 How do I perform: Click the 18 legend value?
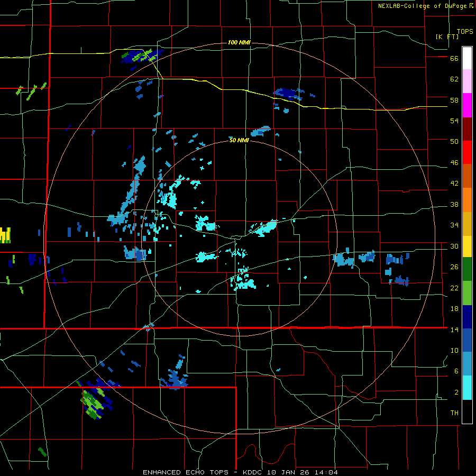click(x=454, y=309)
